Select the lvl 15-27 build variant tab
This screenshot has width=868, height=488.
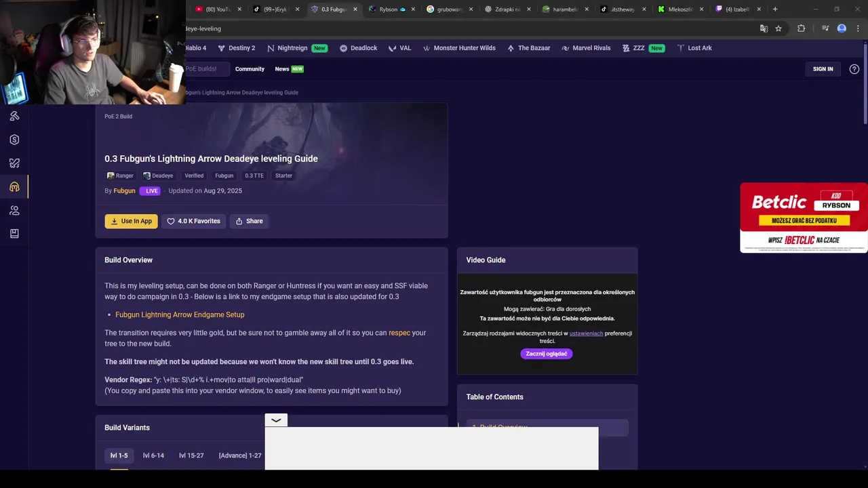click(191, 455)
